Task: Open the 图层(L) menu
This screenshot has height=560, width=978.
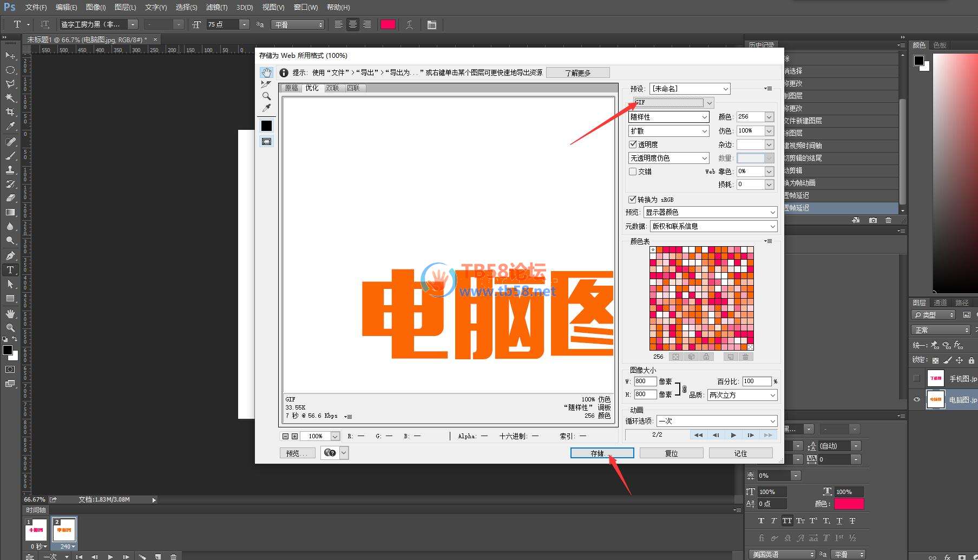Action: [125, 7]
